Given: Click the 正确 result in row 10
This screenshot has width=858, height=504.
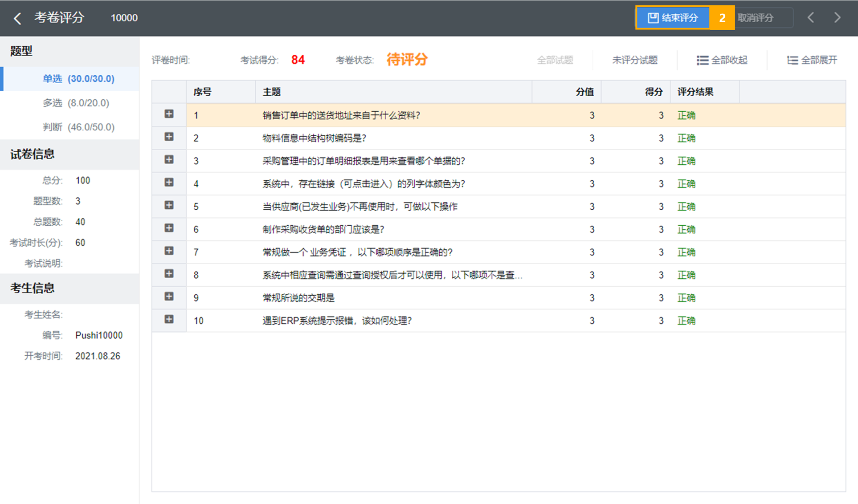Looking at the screenshot, I should pos(686,321).
